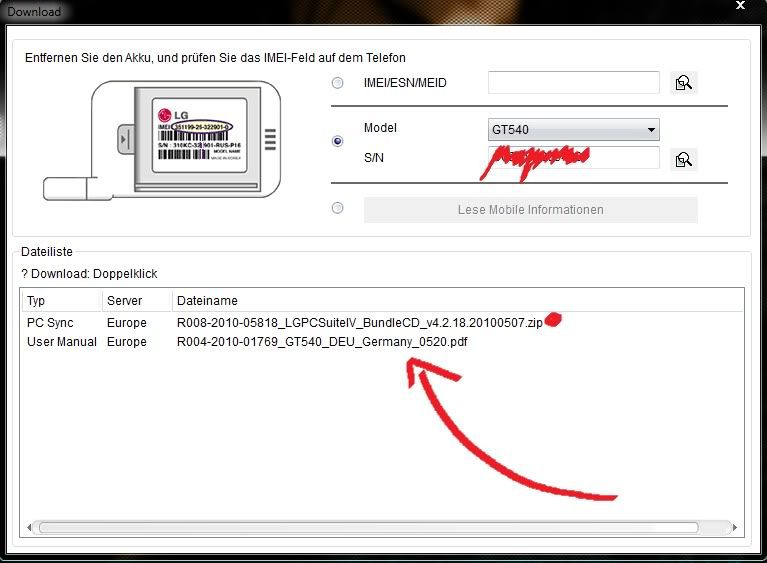767x563 pixels.
Task: Click Europe in the PC Sync row
Action: (127, 323)
